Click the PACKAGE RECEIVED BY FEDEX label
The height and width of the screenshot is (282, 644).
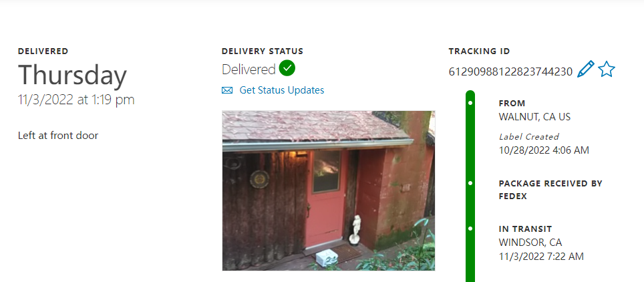pos(550,190)
